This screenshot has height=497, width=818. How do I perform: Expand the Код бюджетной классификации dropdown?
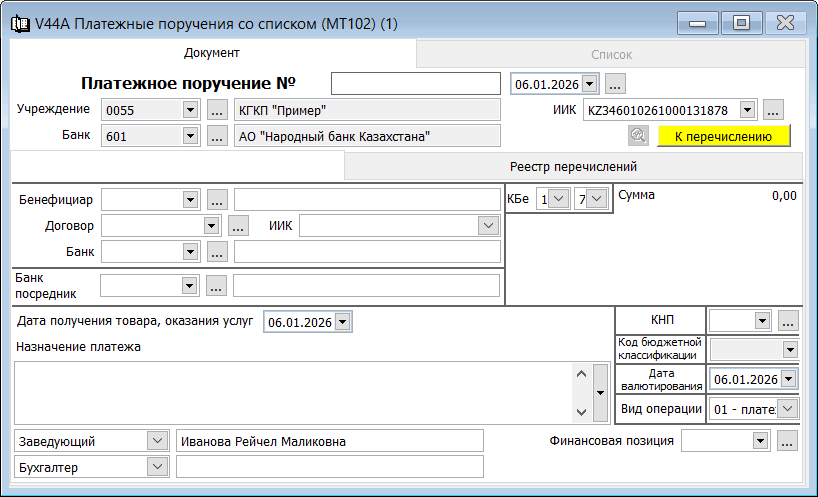point(789,349)
